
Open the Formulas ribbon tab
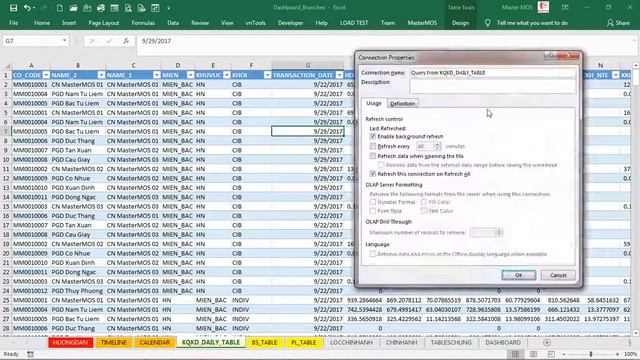143,23
